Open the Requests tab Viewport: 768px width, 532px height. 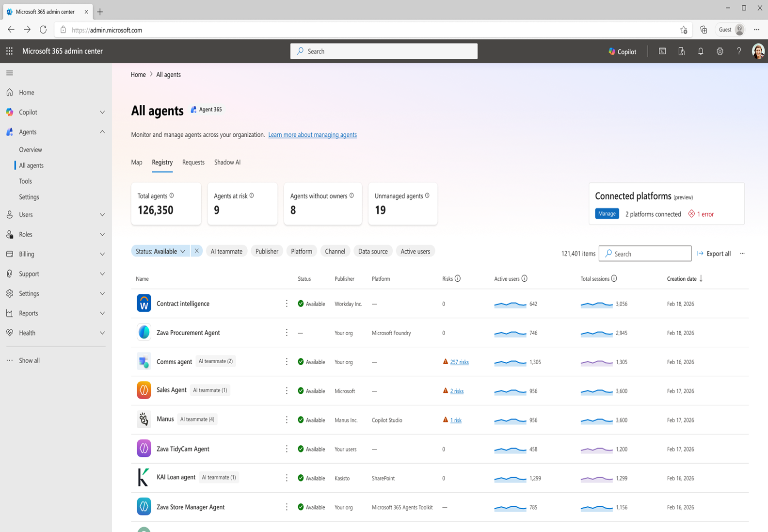193,162
